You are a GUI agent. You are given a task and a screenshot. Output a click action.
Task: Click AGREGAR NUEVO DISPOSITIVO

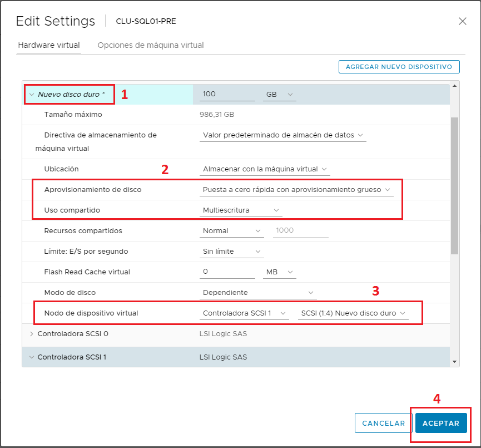coord(399,66)
